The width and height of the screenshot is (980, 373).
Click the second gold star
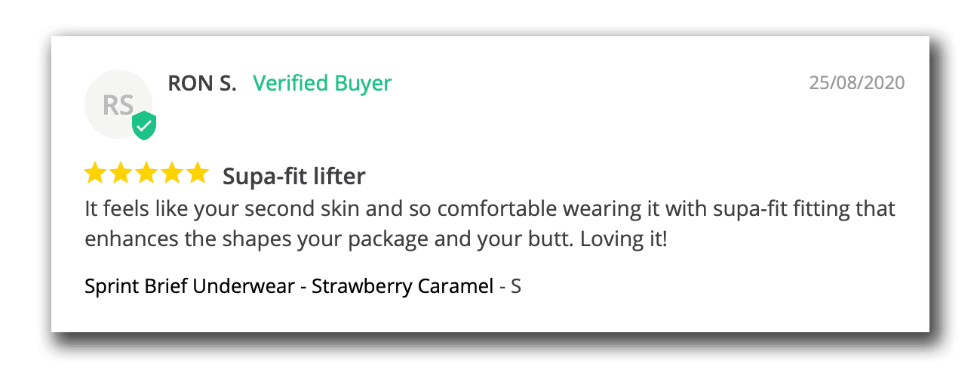[x=121, y=173]
